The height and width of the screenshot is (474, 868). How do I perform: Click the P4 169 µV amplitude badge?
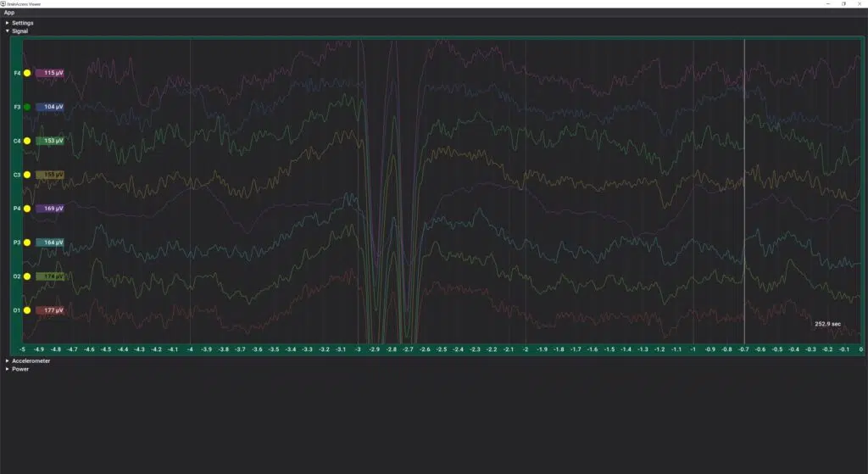pos(50,209)
